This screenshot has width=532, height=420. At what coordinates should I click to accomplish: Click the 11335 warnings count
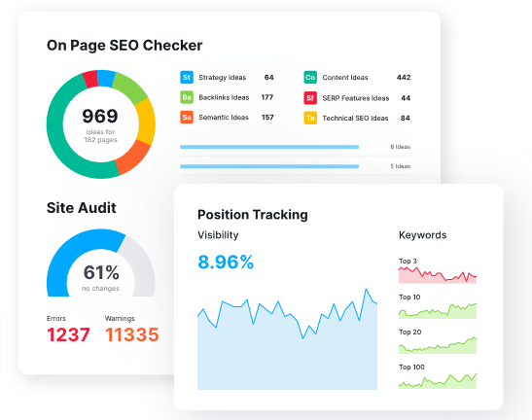point(132,334)
